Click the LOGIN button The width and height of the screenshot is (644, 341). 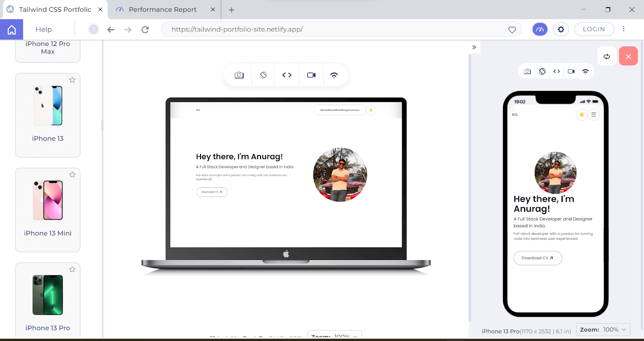pyautogui.click(x=594, y=29)
